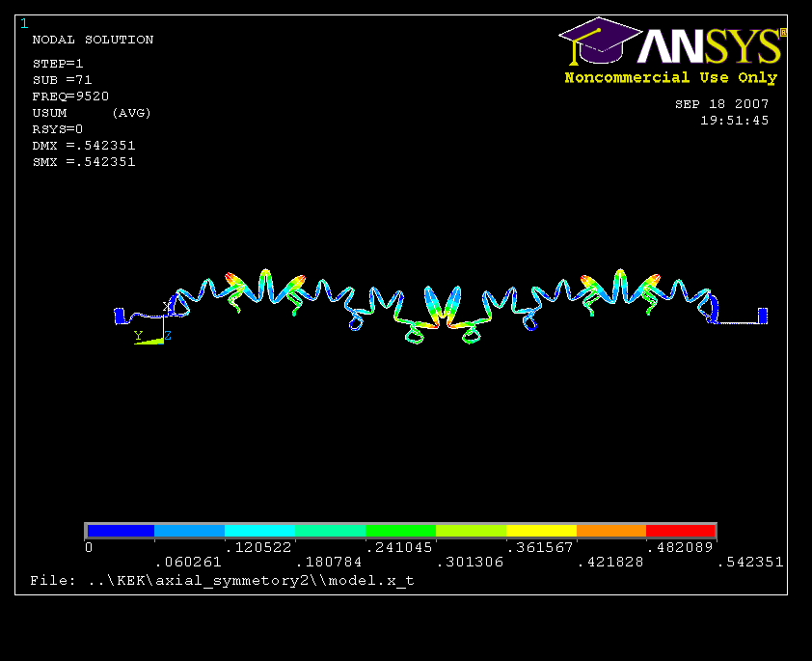Click legend value .361567
Image resolution: width=812 pixels, height=661 pixels.
(x=540, y=547)
